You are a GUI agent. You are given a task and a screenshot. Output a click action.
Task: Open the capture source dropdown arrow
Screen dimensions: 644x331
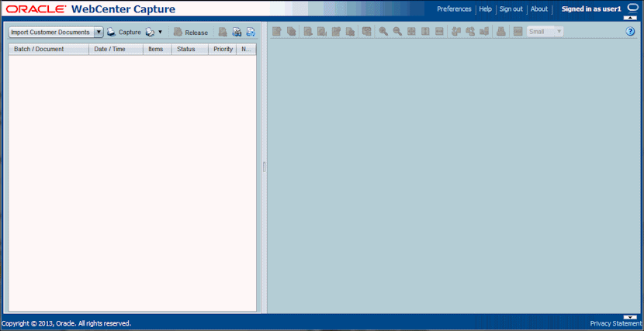tap(161, 32)
